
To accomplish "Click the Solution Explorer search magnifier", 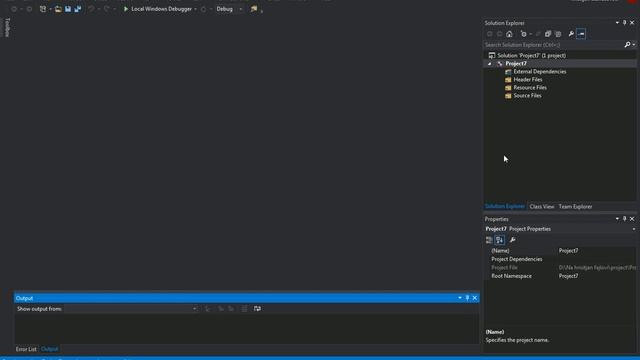I will tap(627, 44).
